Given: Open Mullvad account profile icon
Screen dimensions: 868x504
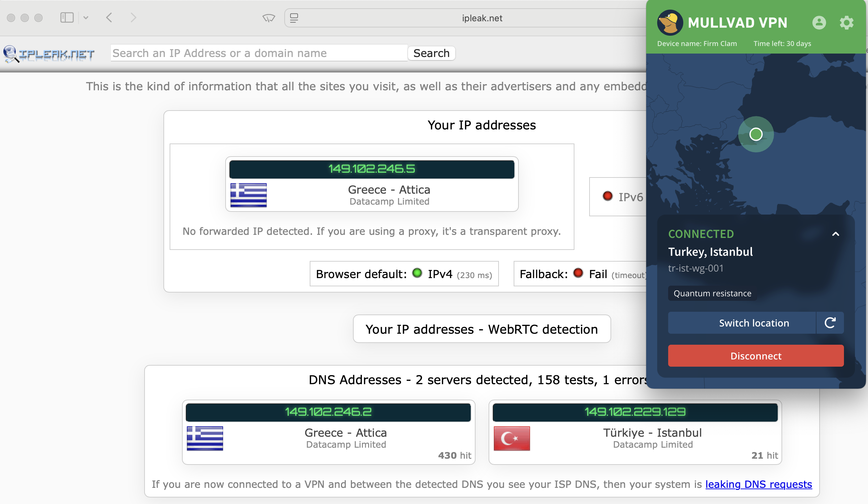Looking at the screenshot, I should [819, 23].
